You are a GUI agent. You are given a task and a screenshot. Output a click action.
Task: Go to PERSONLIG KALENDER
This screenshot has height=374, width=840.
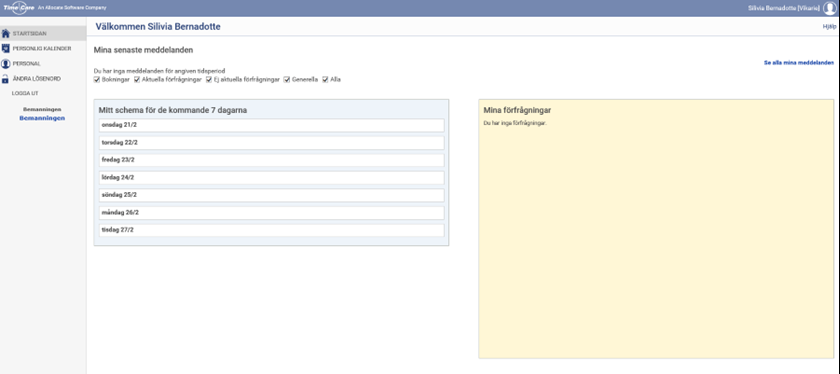[x=43, y=48]
